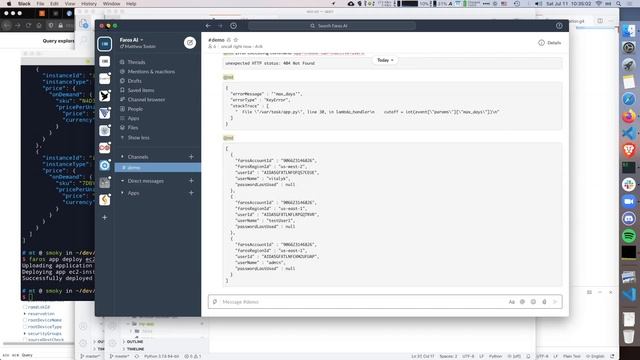Select the #demo channel

(158, 168)
